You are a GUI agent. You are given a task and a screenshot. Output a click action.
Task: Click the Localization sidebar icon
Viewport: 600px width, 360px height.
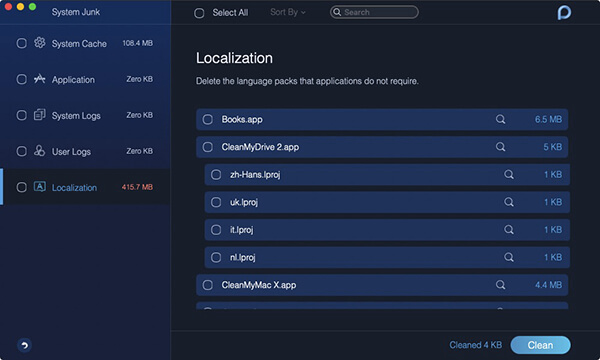pos(40,187)
